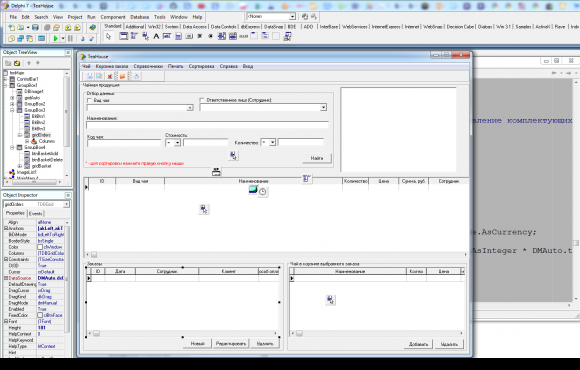Toggle the Color clWindow checkbox in Object Inspector
The image size is (580, 370).
40,247
